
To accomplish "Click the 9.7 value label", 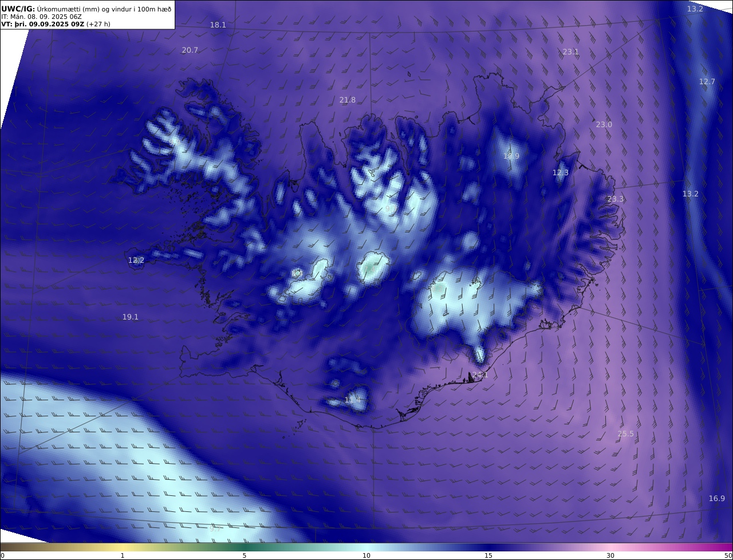I will (215, 529).
